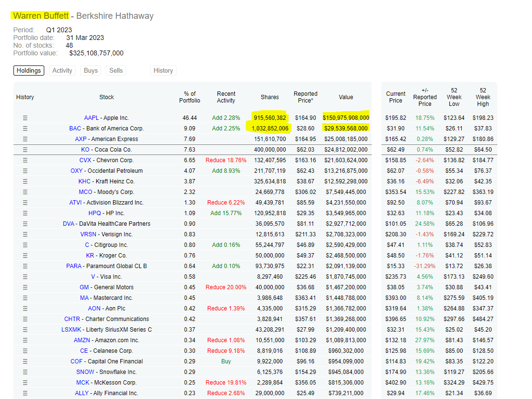Click history icon for Aon Plc row
532x399 pixels.
click(25, 309)
